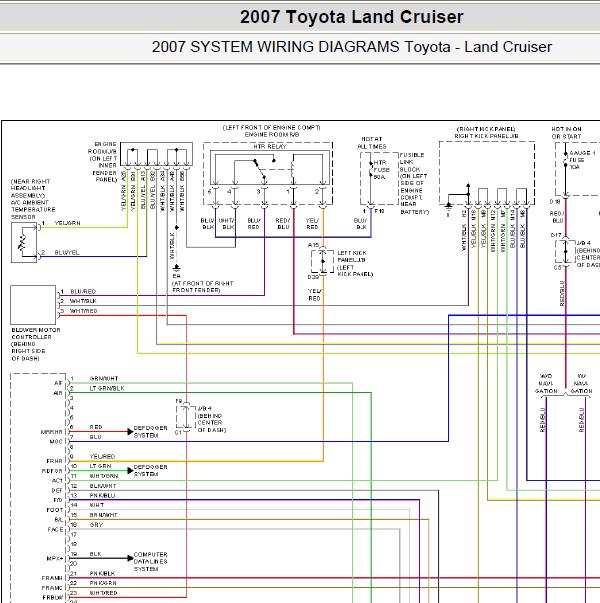Click the GAUGE 1 FUSE 10A label
The height and width of the screenshot is (603, 600).
pos(582,160)
